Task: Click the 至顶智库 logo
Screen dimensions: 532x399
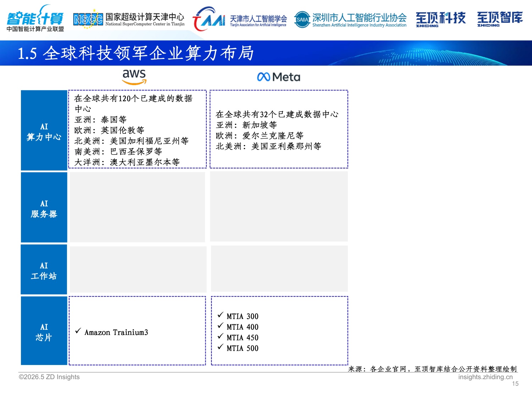Action: pyautogui.click(x=500, y=19)
